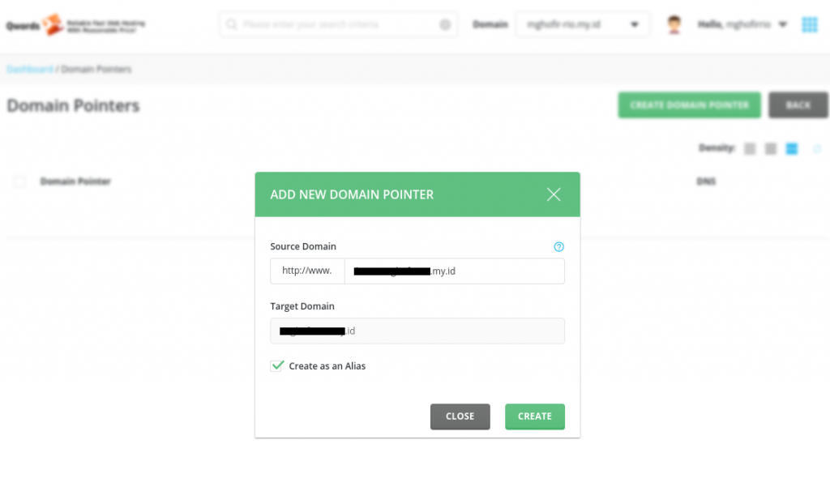Select the compact density view icon
Viewport: 830px width, 504px height.
(750, 148)
